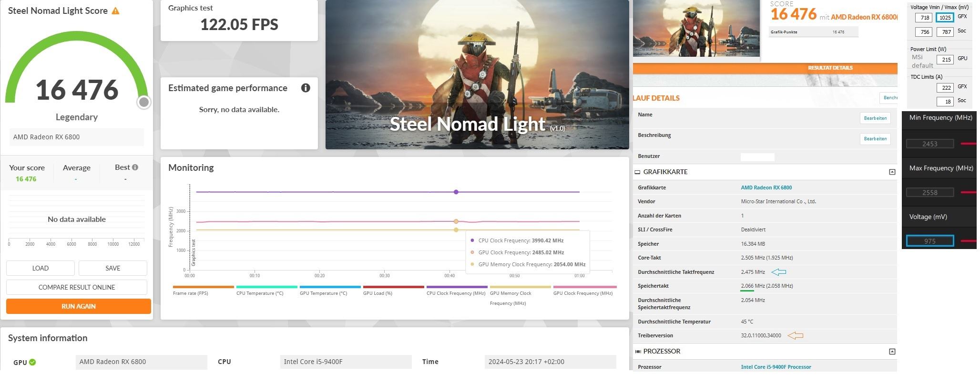Click the GFX Vmax voltage field 1025
Viewport: 980px width, 375px height.
(945, 18)
